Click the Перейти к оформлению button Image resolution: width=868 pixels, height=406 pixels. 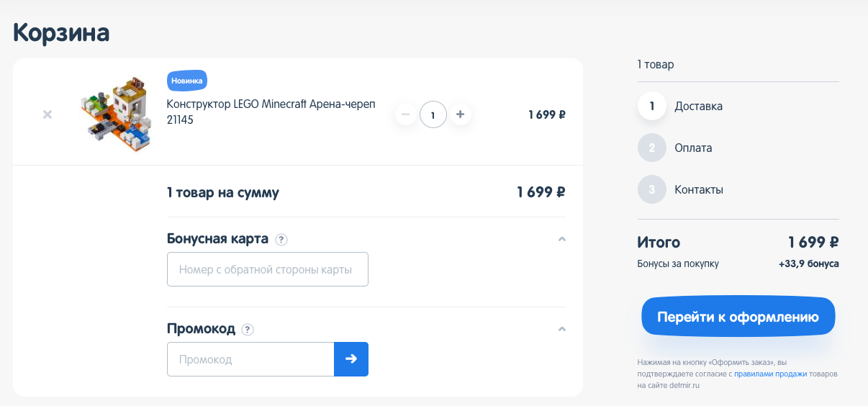(738, 317)
